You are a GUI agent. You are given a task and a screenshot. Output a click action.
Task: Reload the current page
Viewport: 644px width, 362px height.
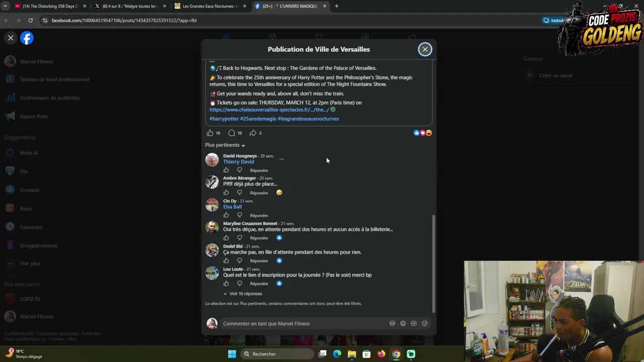click(31, 21)
